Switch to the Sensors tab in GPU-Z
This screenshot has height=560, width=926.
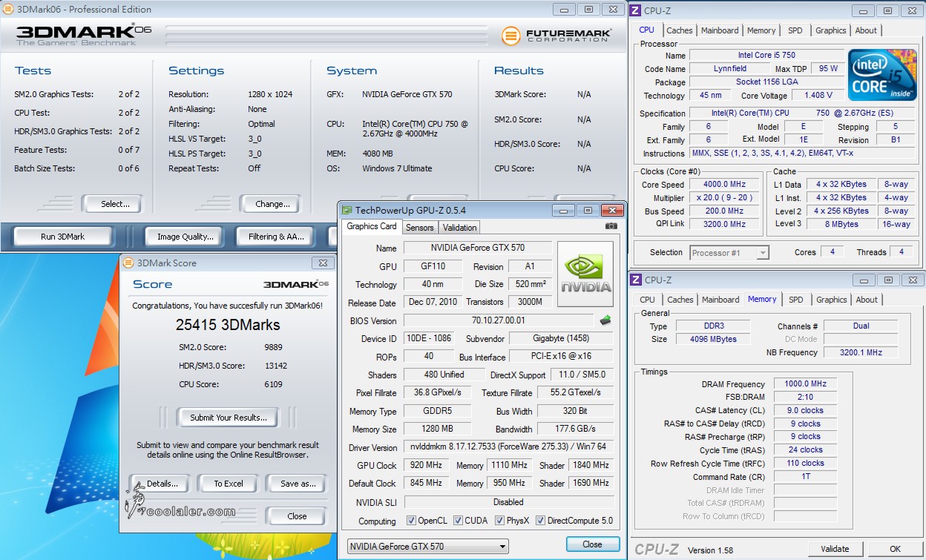click(x=420, y=228)
